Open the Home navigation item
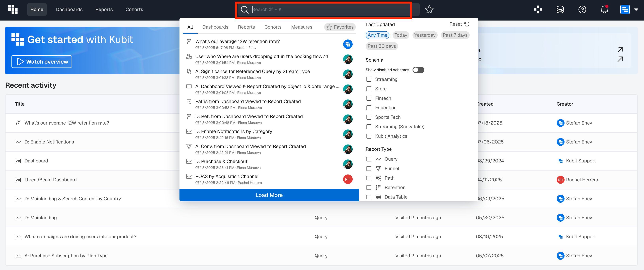This screenshot has width=644, height=270. pyautogui.click(x=37, y=9)
